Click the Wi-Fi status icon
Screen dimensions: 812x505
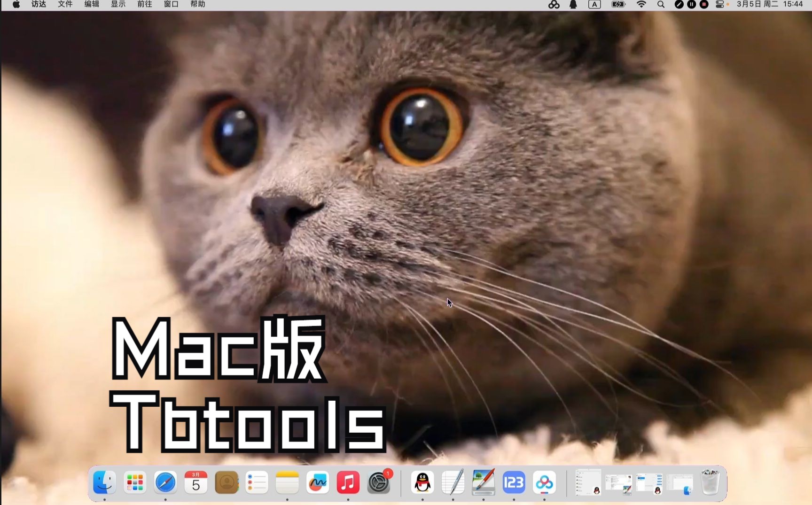[641, 4]
